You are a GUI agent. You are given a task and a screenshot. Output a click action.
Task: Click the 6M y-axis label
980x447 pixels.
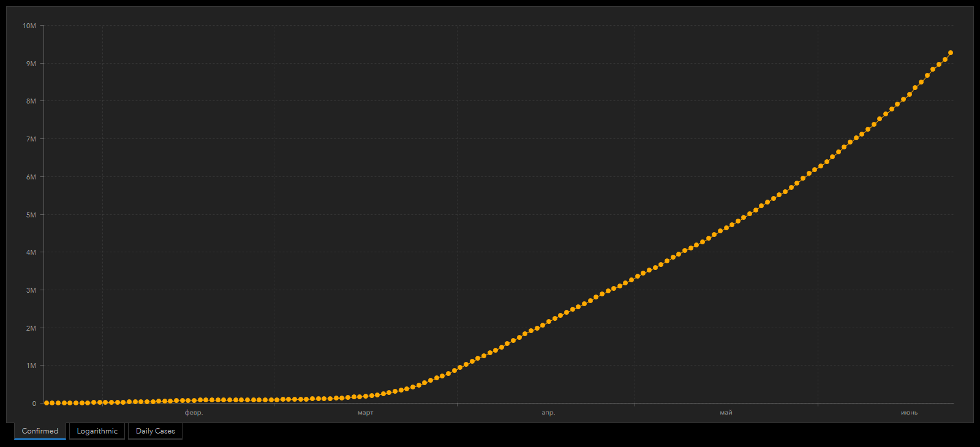coord(31,177)
